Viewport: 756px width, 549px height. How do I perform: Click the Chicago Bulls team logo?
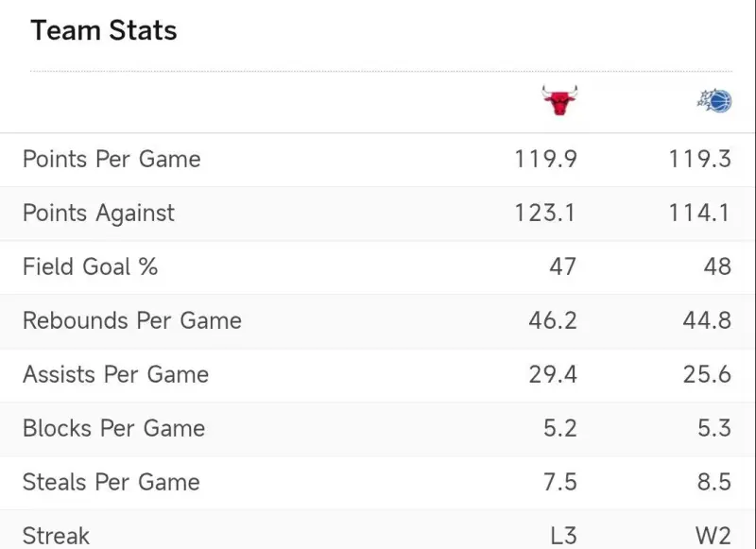pyautogui.click(x=559, y=100)
